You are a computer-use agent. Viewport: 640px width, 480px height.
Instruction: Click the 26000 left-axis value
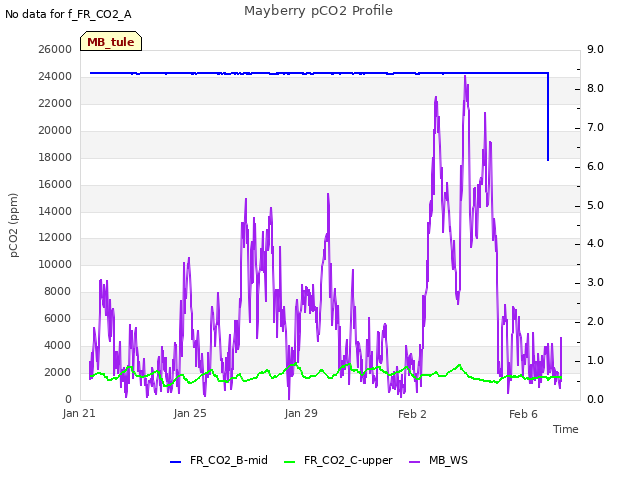pyautogui.click(x=55, y=49)
